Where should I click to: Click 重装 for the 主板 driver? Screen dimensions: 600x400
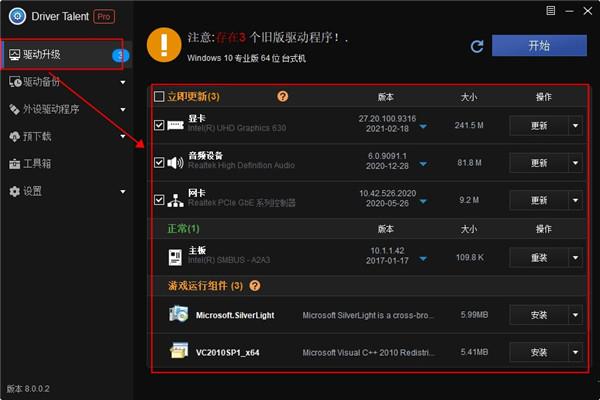click(539, 258)
